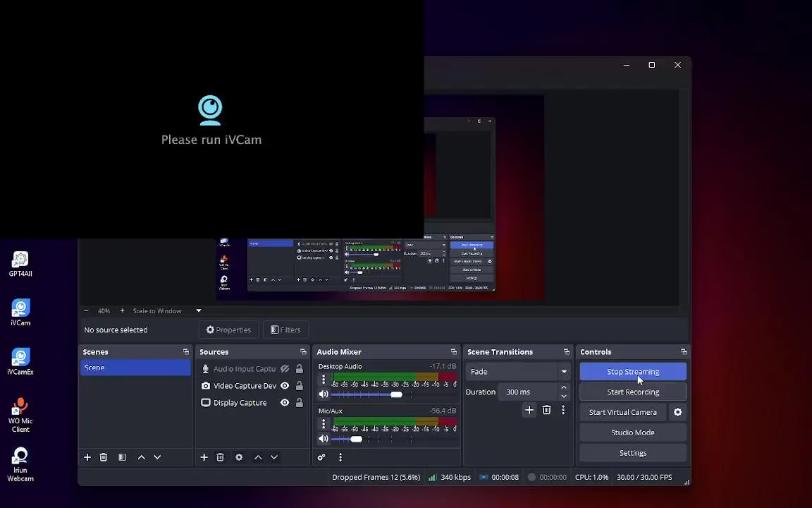Pop out the Scenes dock
Screen dimensions: 812x508
point(186,351)
